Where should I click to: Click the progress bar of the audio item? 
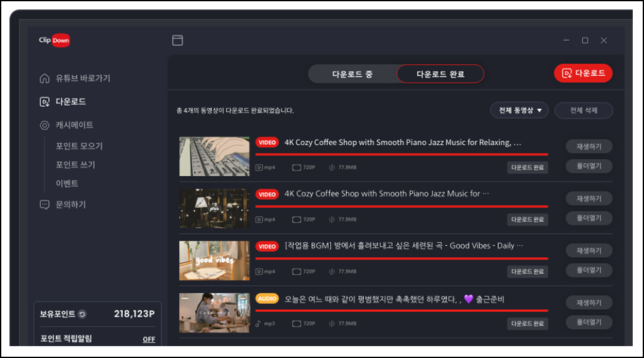(x=402, y=311)
